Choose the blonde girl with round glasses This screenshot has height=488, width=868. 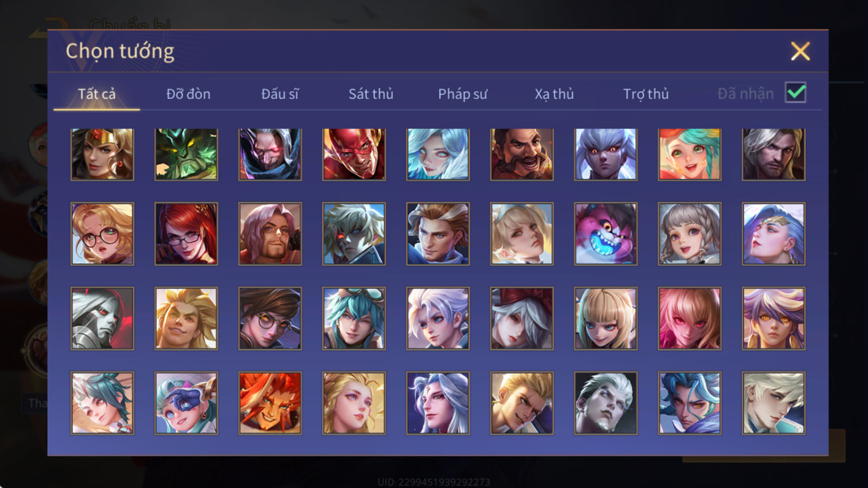[102, 234]
